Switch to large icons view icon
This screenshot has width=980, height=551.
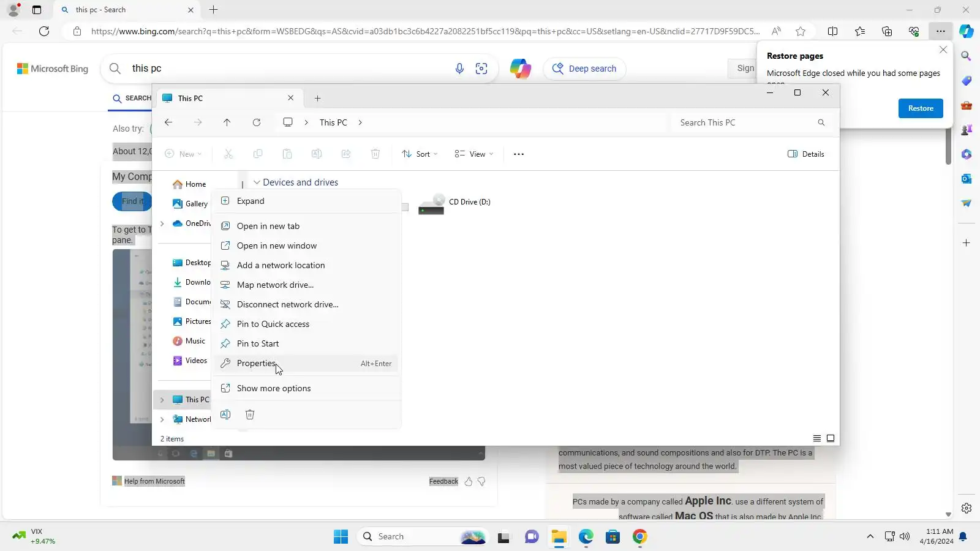click(x=831, y=438)
